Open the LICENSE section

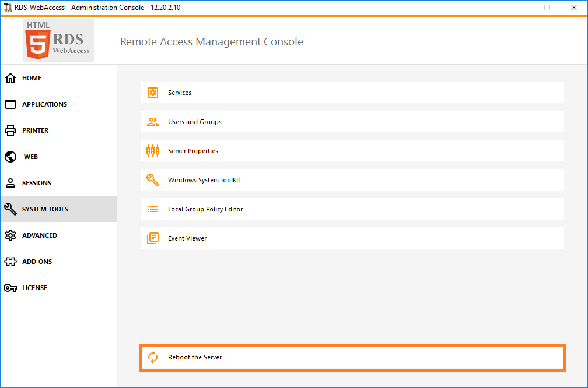59,288
